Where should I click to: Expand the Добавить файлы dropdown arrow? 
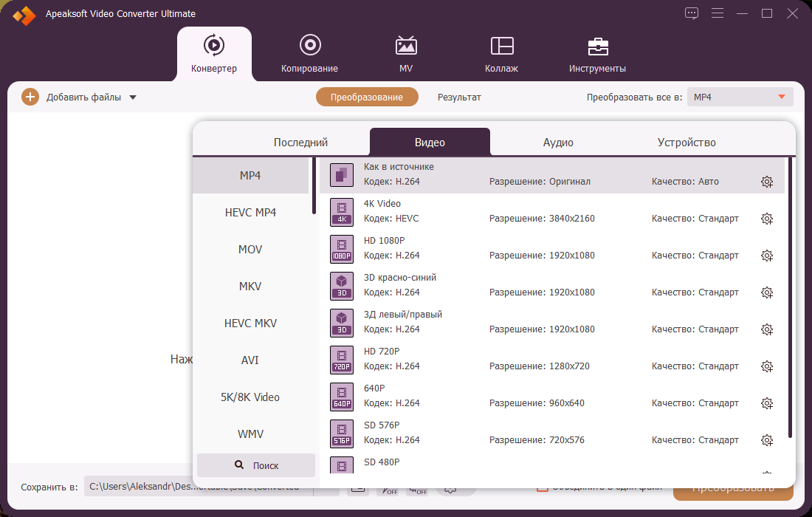pyautogui.click(x=133, y=97)
